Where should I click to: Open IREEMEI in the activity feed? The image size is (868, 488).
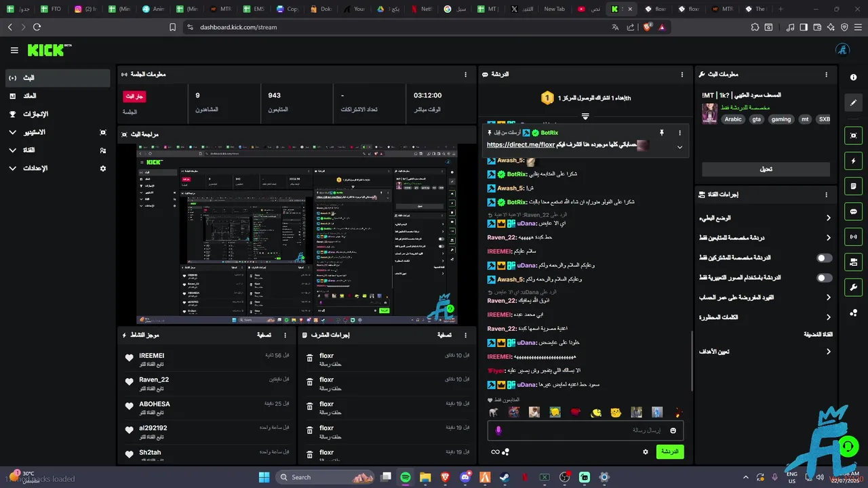tap(152, 356)
